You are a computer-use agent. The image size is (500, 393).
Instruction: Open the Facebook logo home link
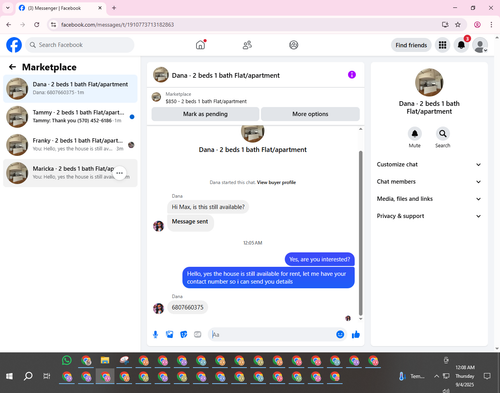point(14,45)
